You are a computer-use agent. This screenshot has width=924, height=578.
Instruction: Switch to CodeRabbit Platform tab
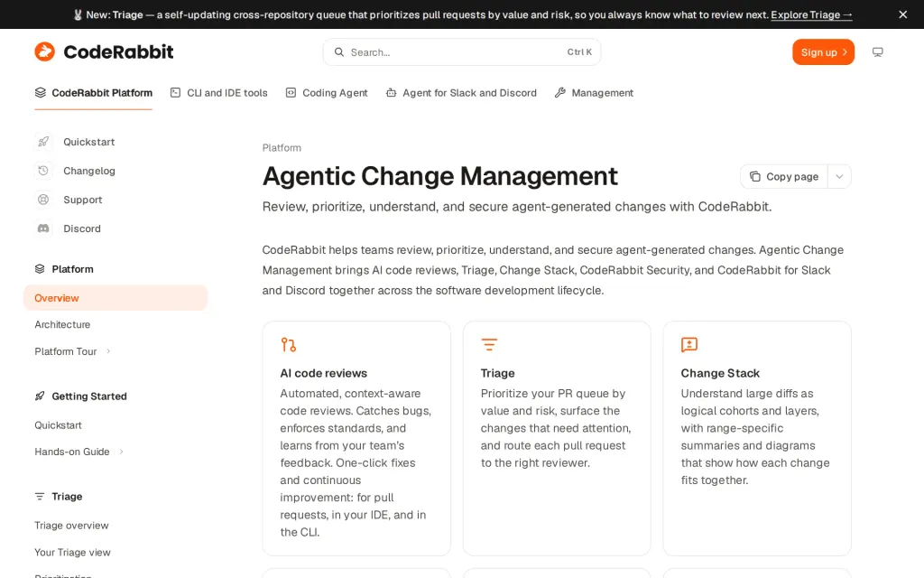click(93, 93)
